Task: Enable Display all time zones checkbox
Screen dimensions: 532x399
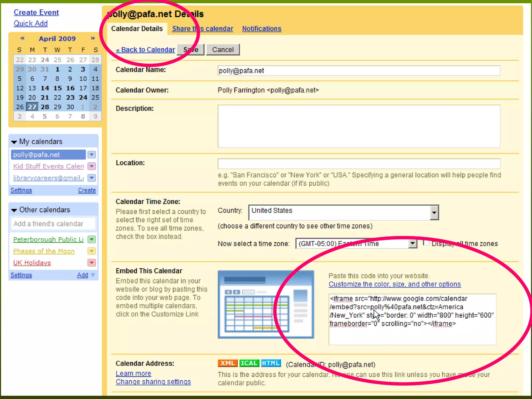Action: pyautogui.click(x=426, y=243)
